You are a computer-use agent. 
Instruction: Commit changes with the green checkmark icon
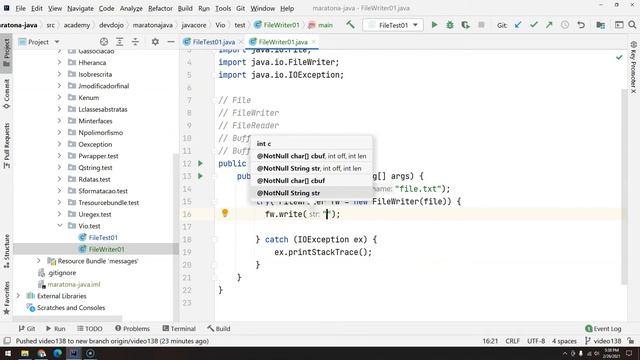(x=533, y=25)
